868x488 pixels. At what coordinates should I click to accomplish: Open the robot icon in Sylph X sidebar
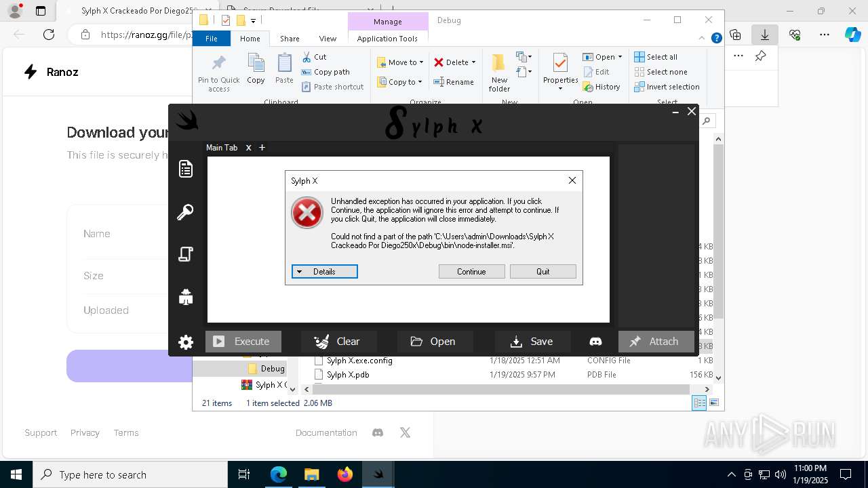pos(186,297)
